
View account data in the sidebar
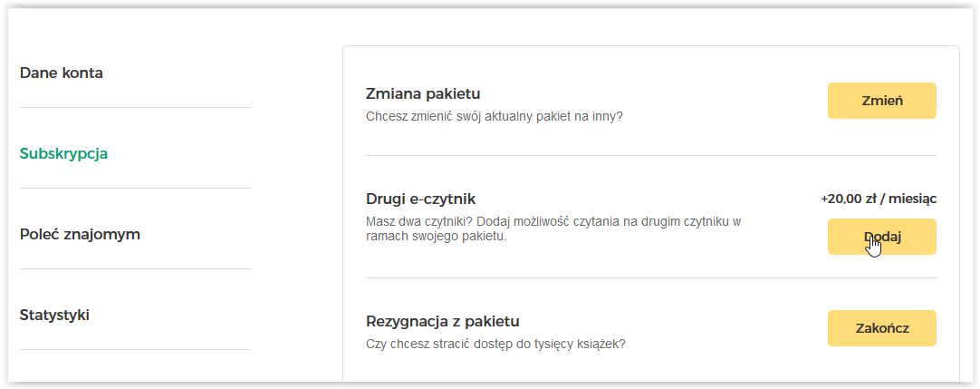coord(62,73)
